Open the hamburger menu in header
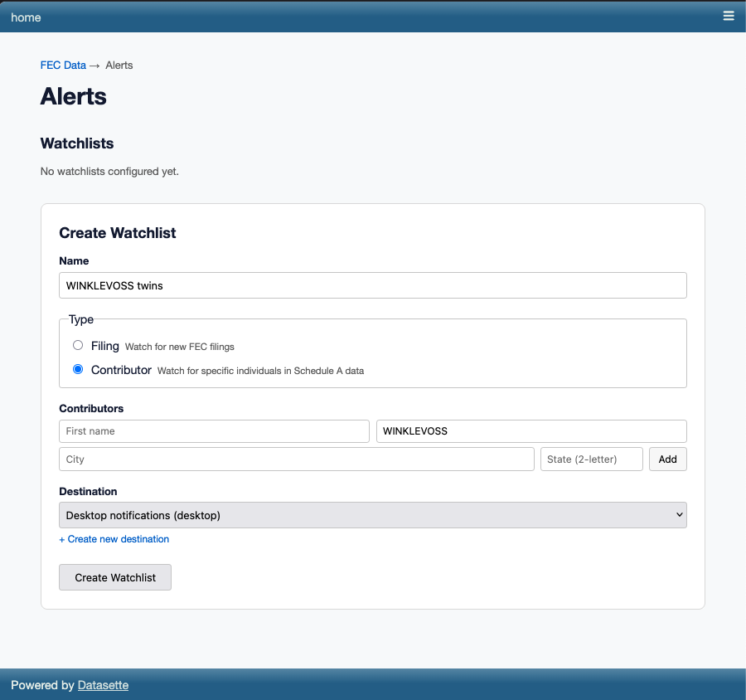 728,16
